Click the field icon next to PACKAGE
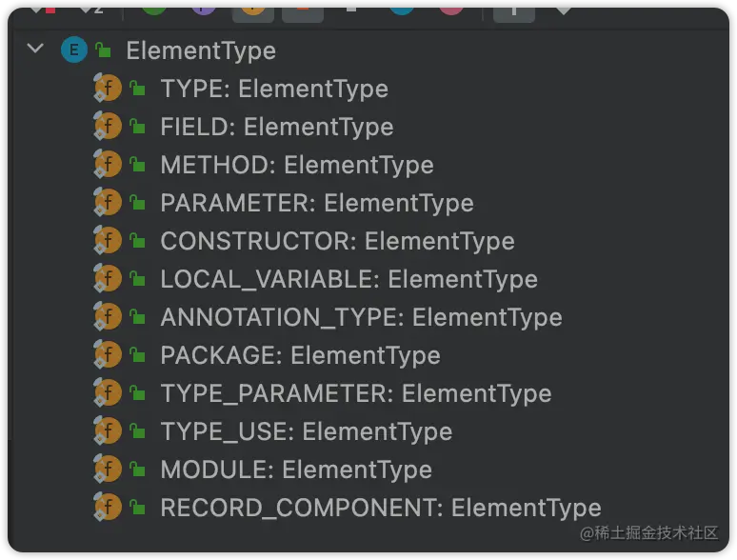 coord(109,355)
